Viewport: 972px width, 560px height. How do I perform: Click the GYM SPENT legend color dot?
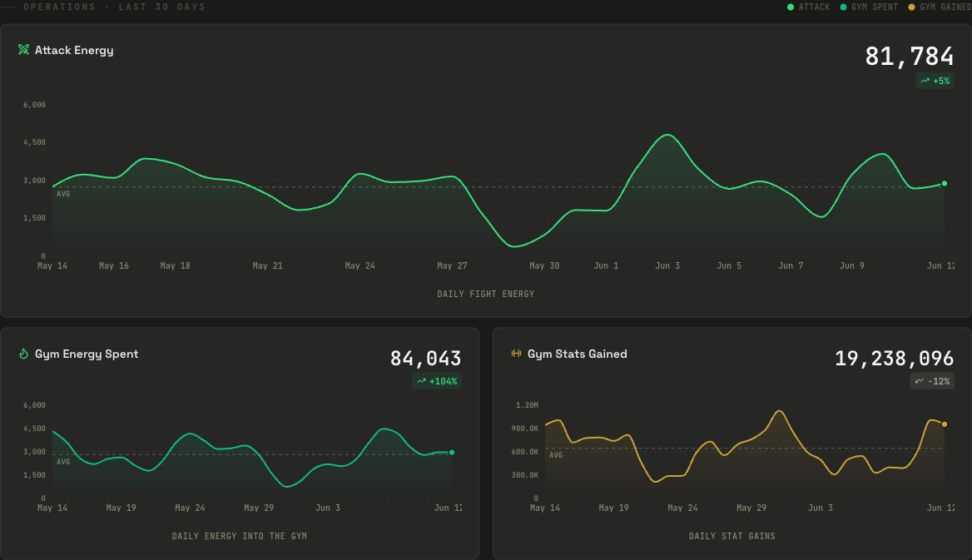(x=843, y=7)
